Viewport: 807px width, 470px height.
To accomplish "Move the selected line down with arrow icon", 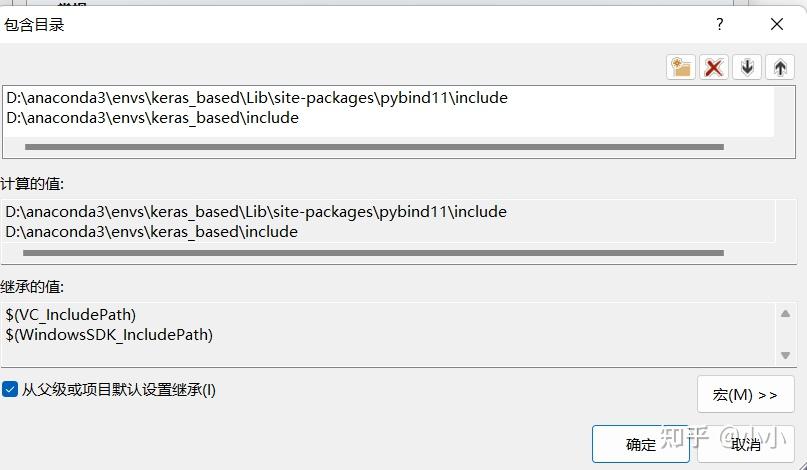I will [x=747, y=67].
